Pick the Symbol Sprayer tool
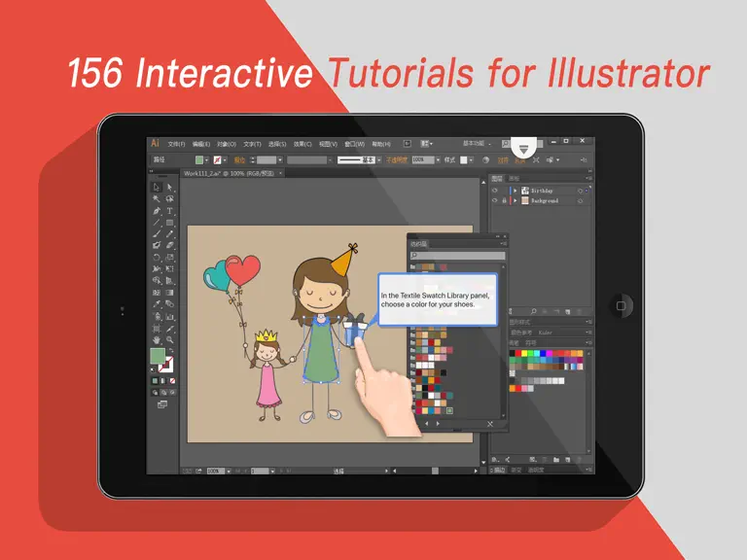The width and height of the screenshot is (747, 560). coord(157,316)
